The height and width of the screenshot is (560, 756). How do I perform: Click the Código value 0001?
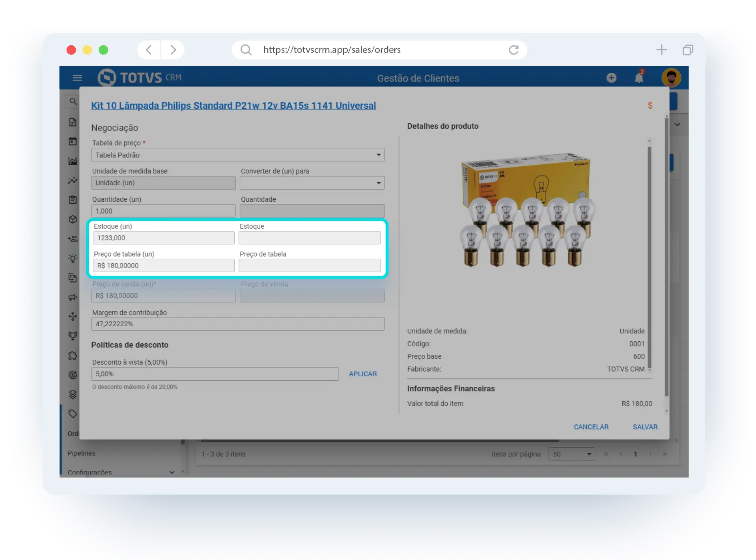click(x=637, y=344)
